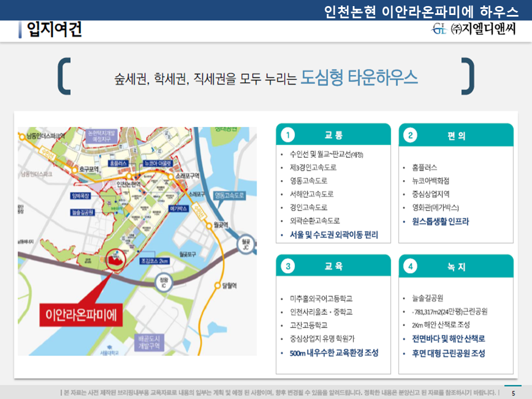Click the number 4 circle badge
The height and width of the screenshot is (399, 532).
click(x=410, y=267)
